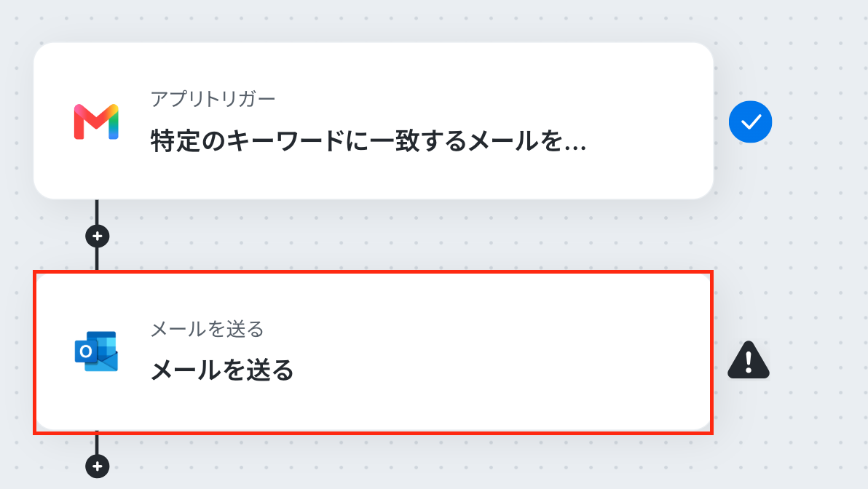Screen dimensions: 868x489
Task: Click the black warning triangle icon
Action: pyautogui.click(x=749, y=360)
